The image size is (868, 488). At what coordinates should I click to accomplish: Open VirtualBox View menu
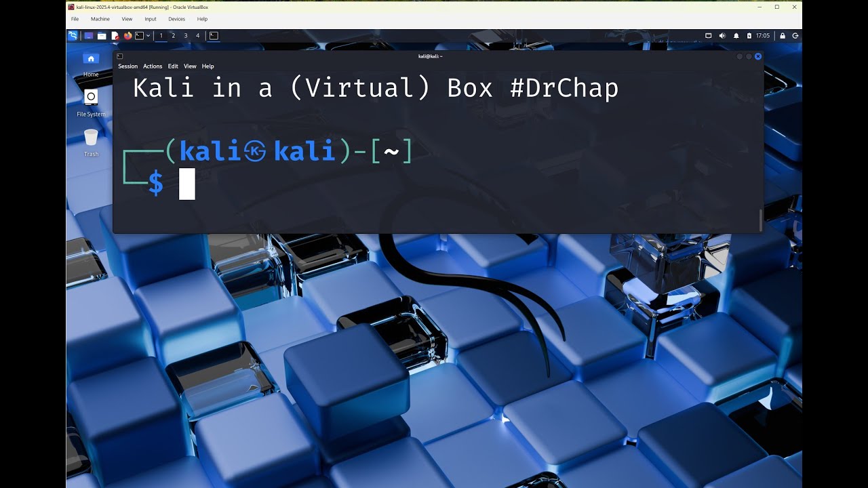click(127, 19)
